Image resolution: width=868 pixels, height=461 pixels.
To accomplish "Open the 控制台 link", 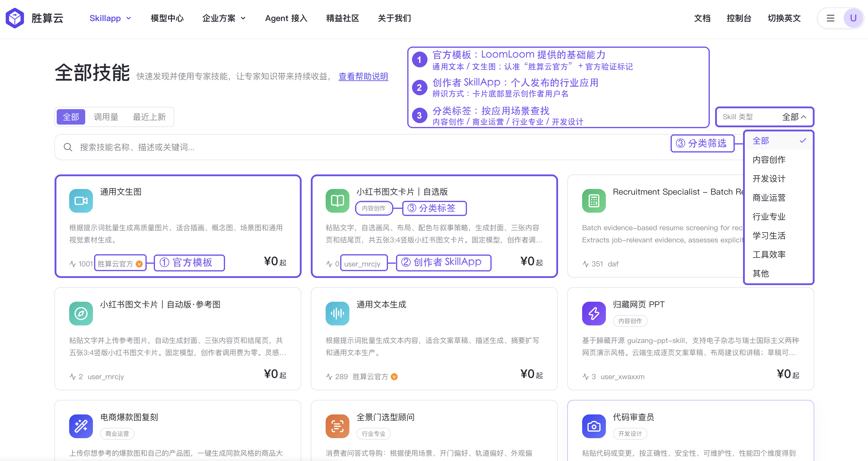I will click(x=739, y=18).
